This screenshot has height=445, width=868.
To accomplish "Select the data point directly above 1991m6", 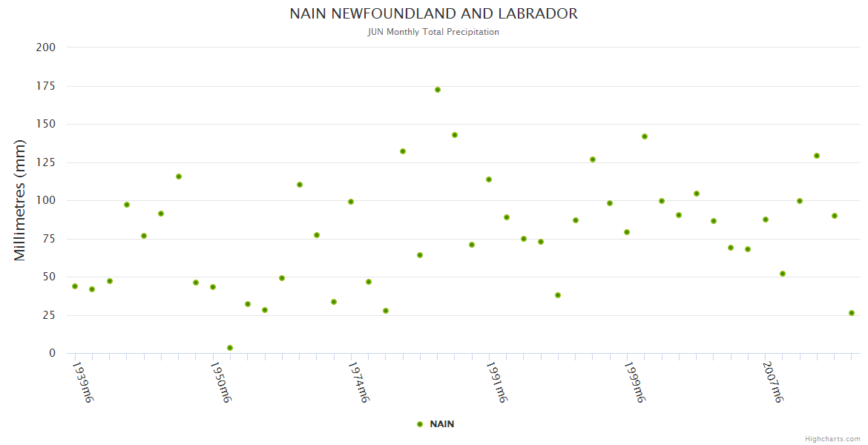I will [x=489, y=179].
